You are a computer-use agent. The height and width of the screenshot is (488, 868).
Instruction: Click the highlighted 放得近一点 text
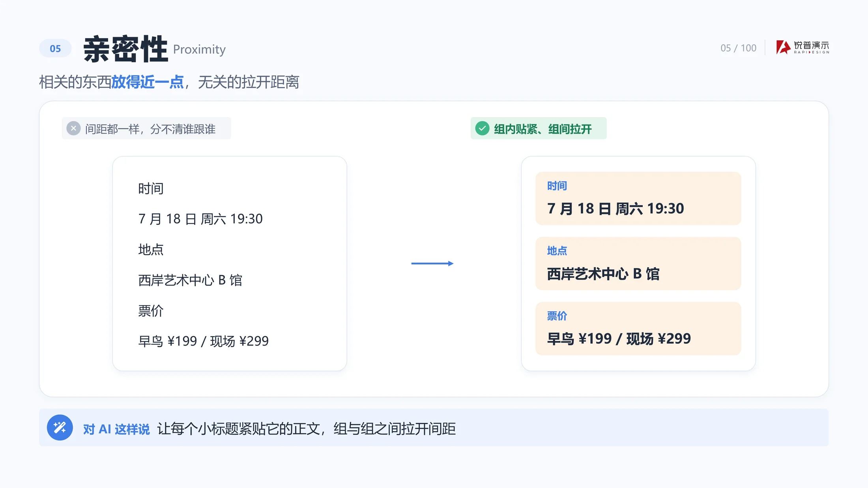tap(148, 82)
